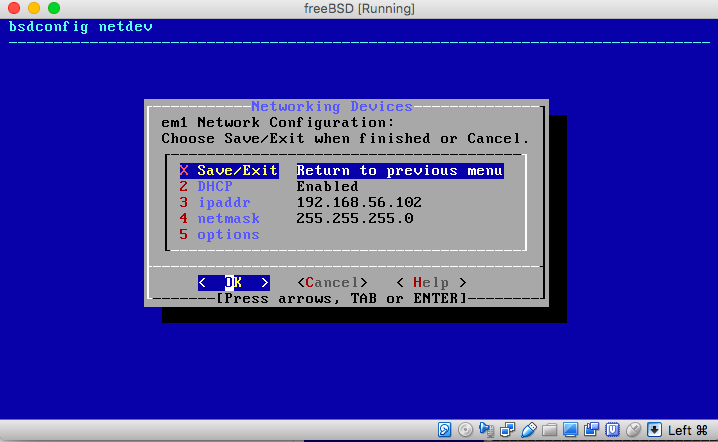The width and height of the screenshot is (718, 442).
Task: Open the hard disk activity indicator
Action: pos(444,430)
